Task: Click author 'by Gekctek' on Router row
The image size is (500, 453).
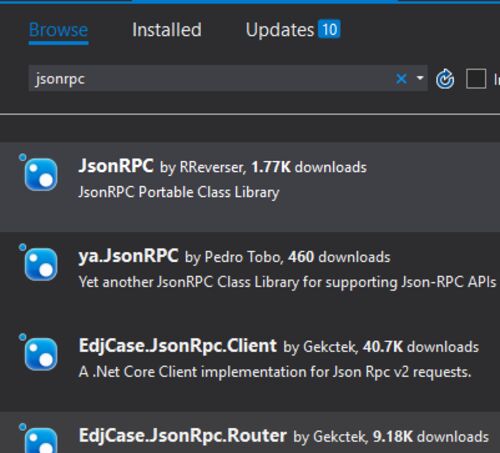Action: tap(331, 437)
